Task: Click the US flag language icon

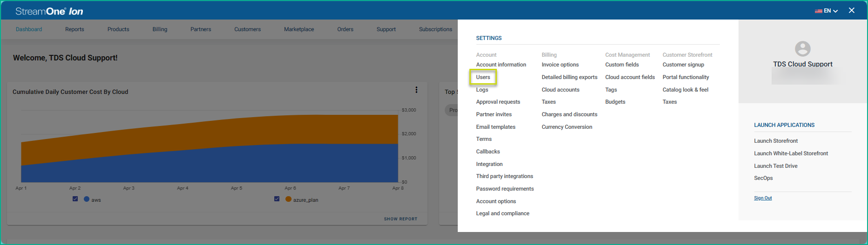Action: pos(818,11)
